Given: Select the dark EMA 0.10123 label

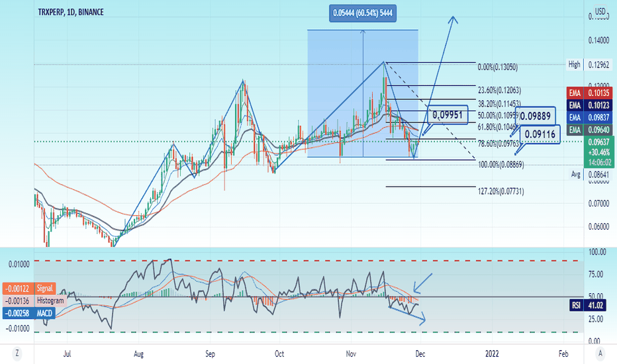Looking at the screenshot, I should click(x=589, y=105).
